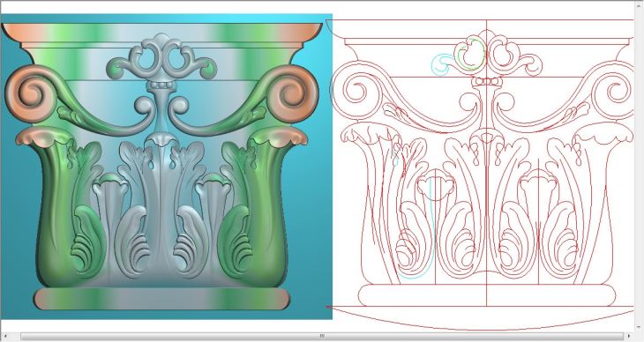The width and height of the screenshot is (644, 342).
Task: Click the vertical scrollbar down arrow
Action: tap(638, 327)
